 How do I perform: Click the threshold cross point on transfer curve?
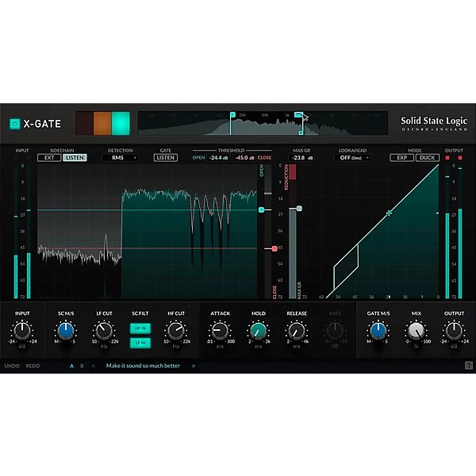(x=389, y=213)
